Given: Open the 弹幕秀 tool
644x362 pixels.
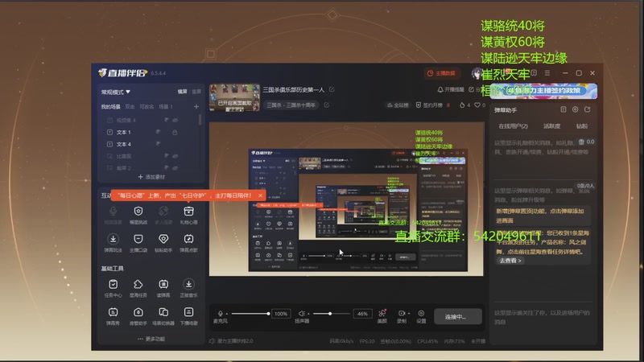Looking at the screenshot, I should tap(113, 316).
